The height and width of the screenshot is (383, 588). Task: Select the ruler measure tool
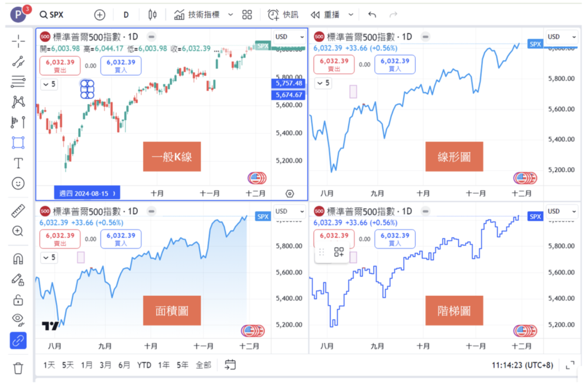(x=18, y=211)
